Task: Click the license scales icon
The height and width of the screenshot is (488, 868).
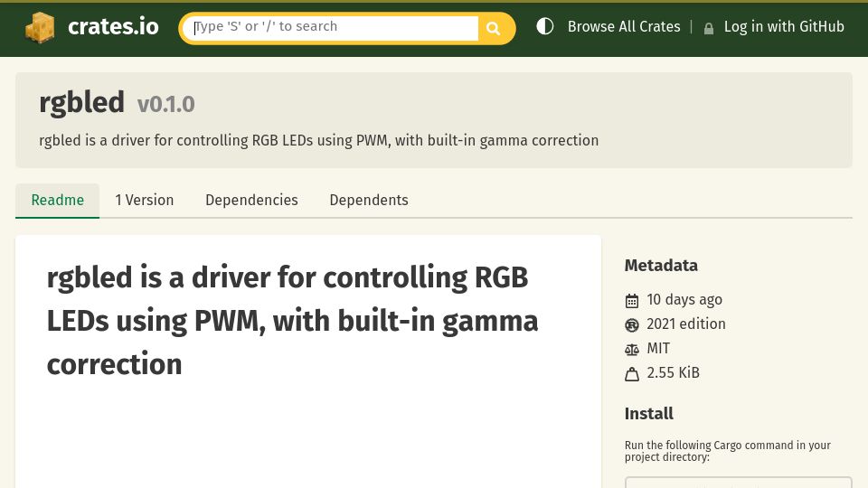Action: [632, 349]
